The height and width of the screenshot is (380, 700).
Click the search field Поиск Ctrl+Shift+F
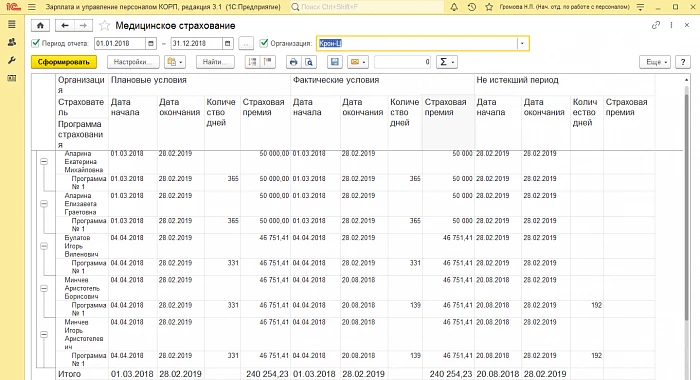pyautogui.click(x=366, y=7)
